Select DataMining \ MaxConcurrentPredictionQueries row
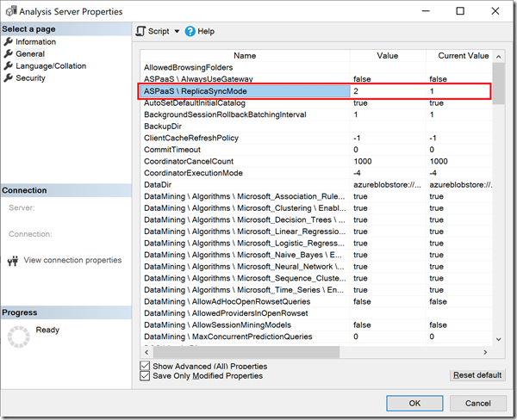The height and width of the screenshot is (420, 517). point(316,337)
